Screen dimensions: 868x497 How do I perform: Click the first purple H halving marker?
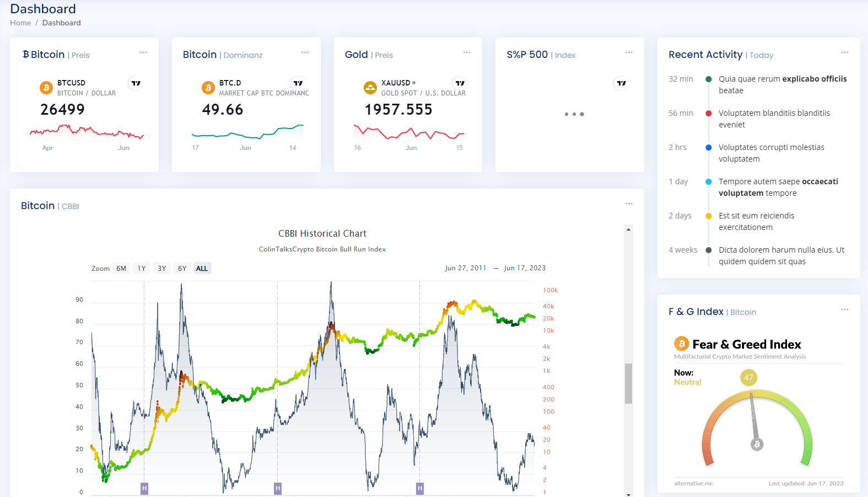[x=144, y=488]
